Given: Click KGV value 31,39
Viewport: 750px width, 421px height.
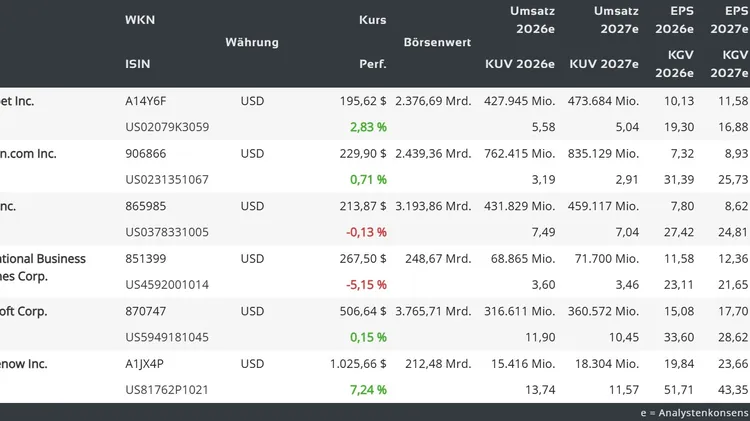Looking at the screenshot, I should (x=679, y=180).
